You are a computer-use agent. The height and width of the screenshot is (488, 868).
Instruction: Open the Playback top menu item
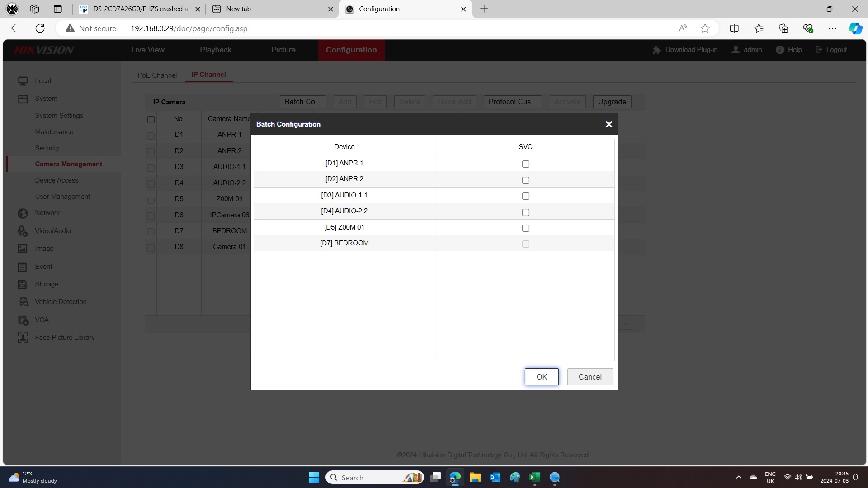(x=215, y=50)
